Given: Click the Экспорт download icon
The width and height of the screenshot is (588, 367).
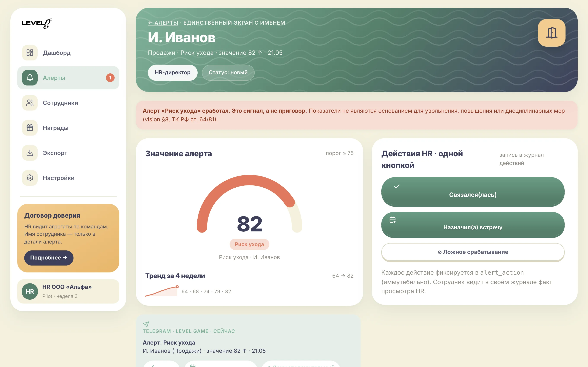Looking at the screenshot, I should click(x=30, y=153).
